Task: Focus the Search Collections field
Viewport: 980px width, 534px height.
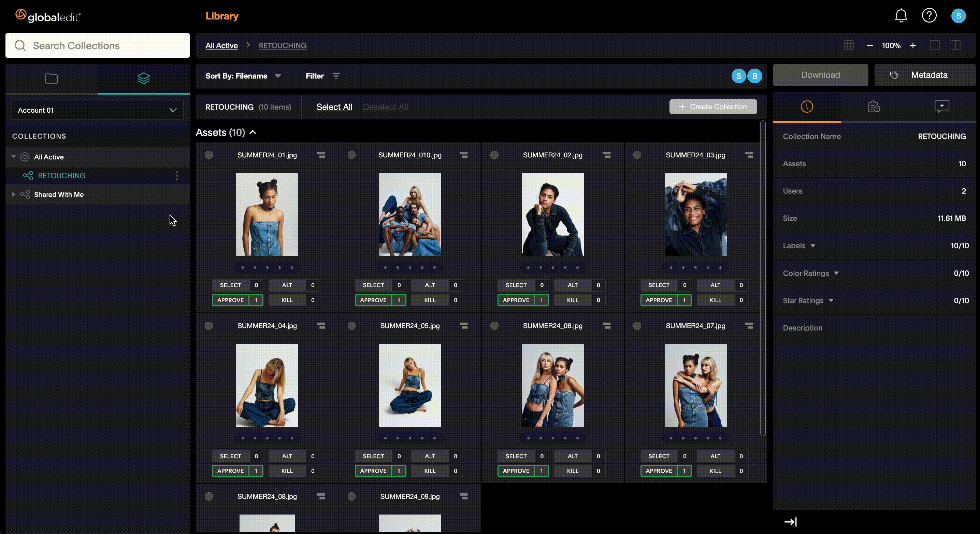Action: click(x=97, y=46)
